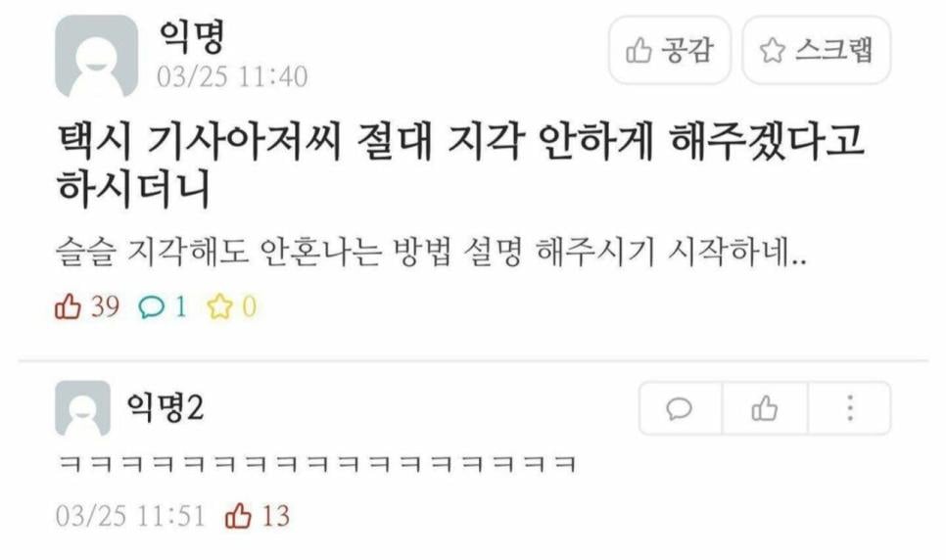Click the yellow star scrap count 0
This screenshot has height=560, width=946.
(232, 306)
